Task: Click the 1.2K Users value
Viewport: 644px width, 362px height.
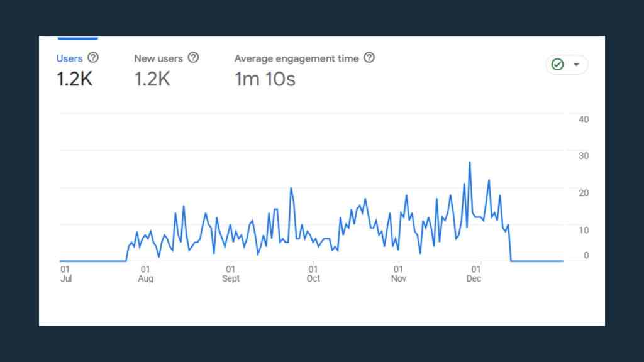Action: (74, 80)
